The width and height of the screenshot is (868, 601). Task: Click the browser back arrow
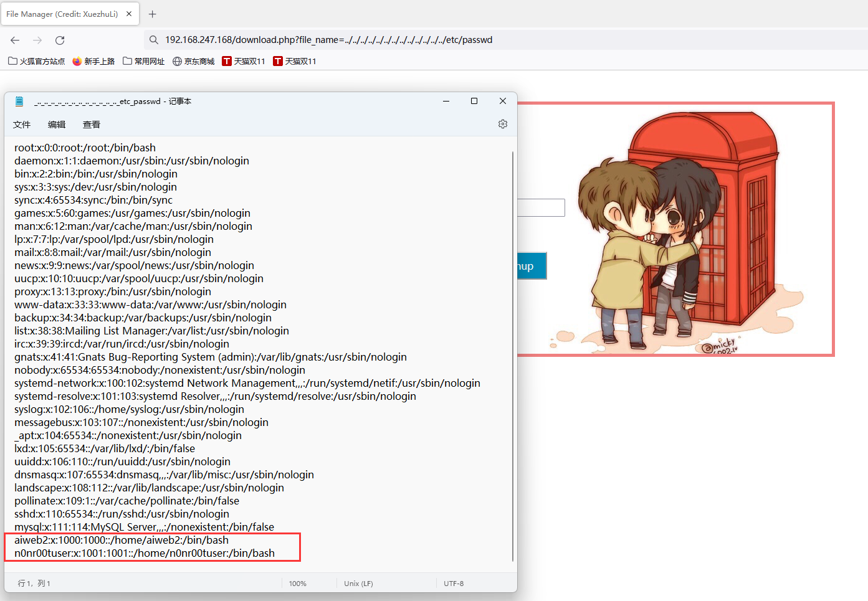pyautogui.click(x=15, y=40)
